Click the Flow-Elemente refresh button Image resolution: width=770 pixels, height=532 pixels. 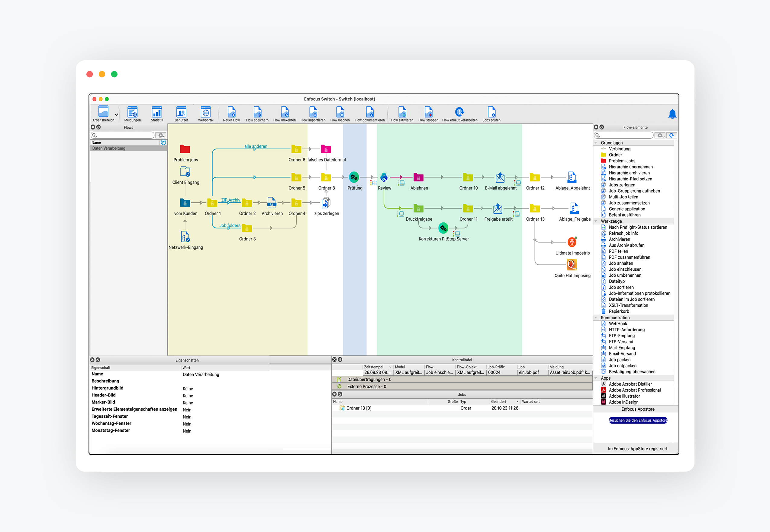671,135
